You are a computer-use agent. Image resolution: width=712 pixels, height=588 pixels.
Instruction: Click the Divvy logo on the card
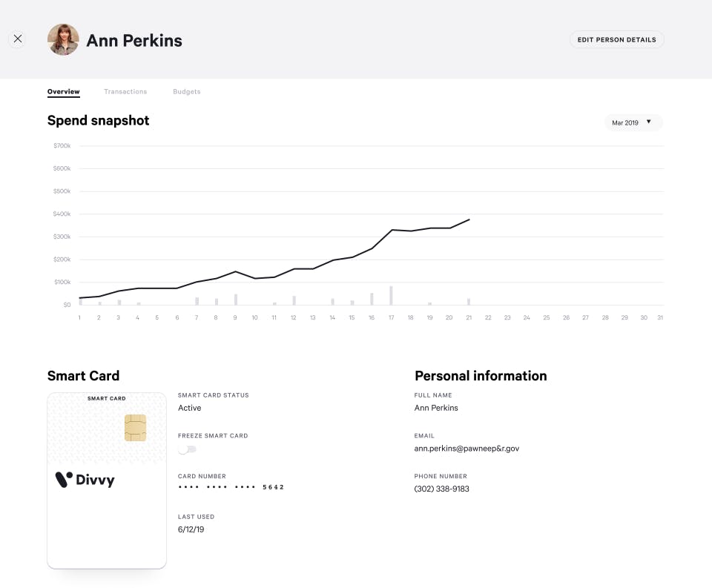coord(85,480)
